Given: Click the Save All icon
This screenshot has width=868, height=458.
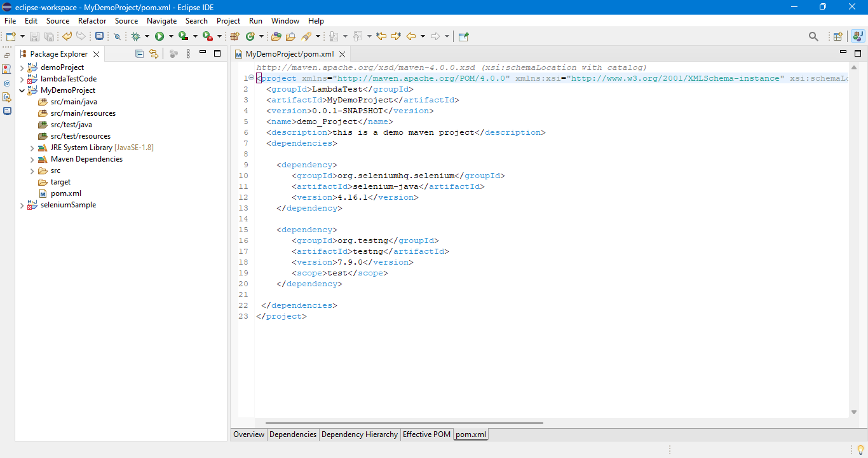Looking at the screenshot, I should click(49, 36).
